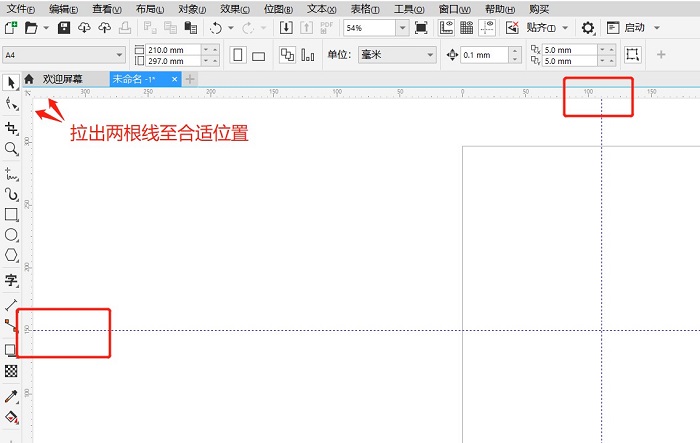Open the 对象 menu
The height and width of the screenshot is (443, 700).
[192, 9]
